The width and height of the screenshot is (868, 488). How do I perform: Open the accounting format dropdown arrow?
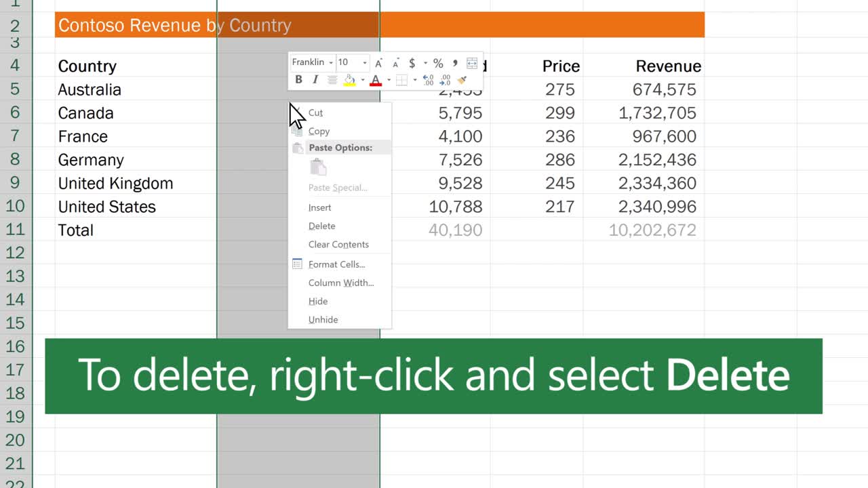point(425,63)
